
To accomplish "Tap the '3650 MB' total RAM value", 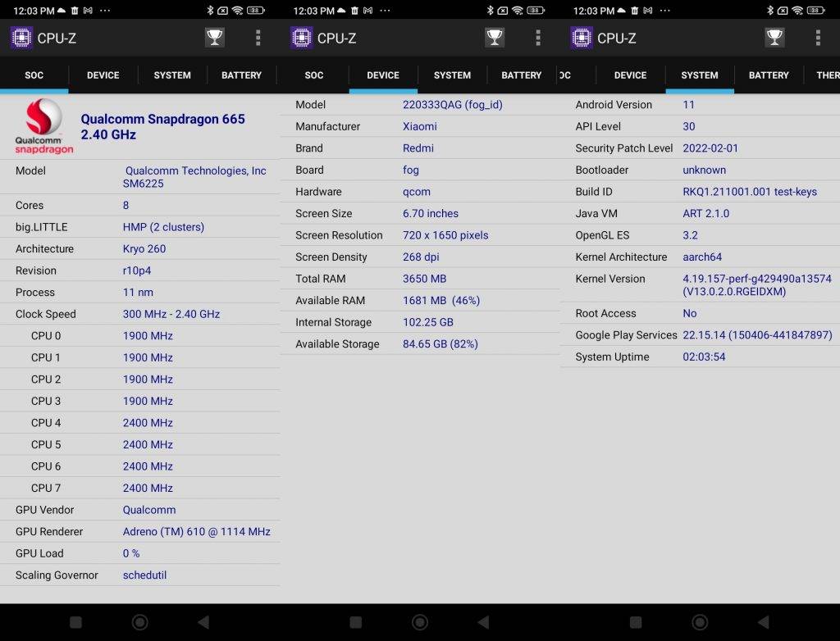I will (424, 279).
